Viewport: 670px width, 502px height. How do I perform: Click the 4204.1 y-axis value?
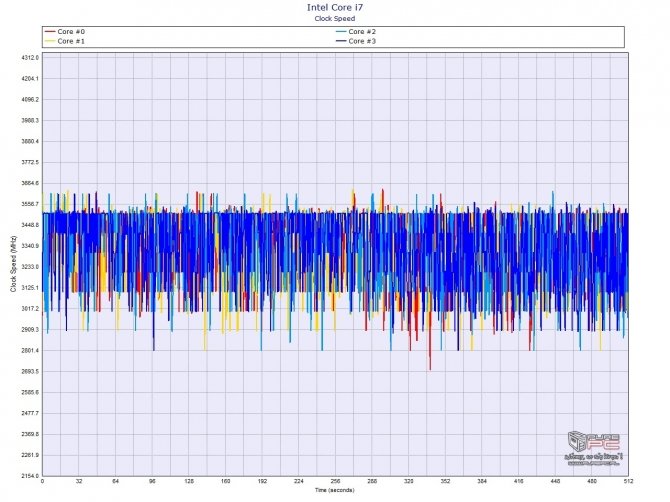coord(30,79)
